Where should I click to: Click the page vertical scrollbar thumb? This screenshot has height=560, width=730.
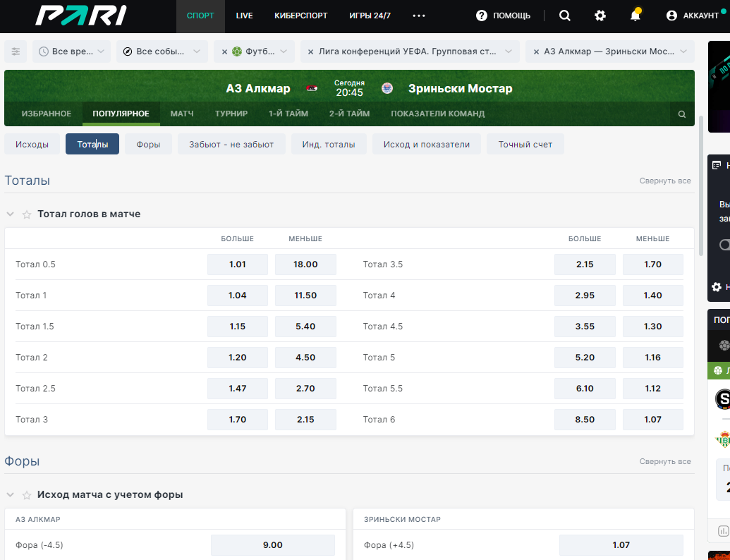701,186
